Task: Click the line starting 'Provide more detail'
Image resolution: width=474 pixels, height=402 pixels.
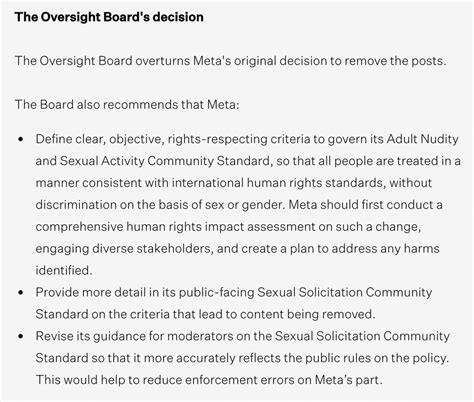Action: click(x=234, y=292)
